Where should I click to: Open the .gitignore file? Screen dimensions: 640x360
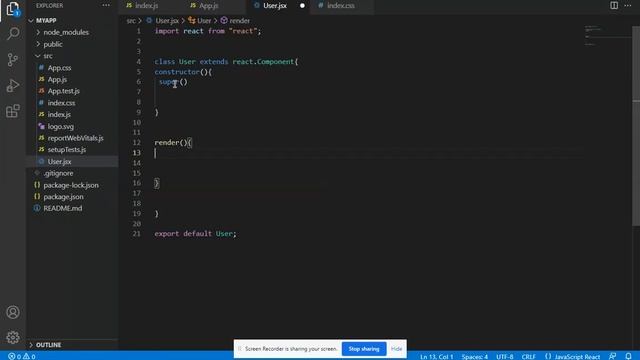click(x=58, y=173)
